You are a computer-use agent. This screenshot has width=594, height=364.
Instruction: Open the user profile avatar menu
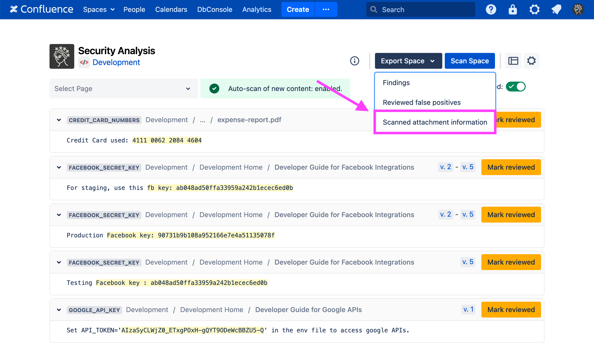click(578, 10)
